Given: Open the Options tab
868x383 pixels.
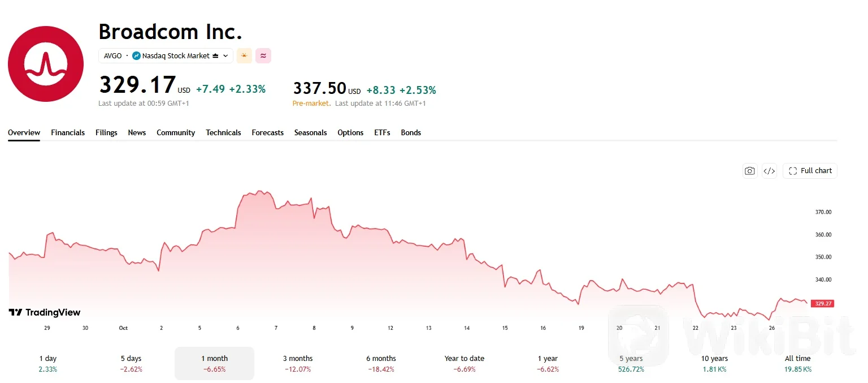Looking at the screenshot, I should pos(350,132).
